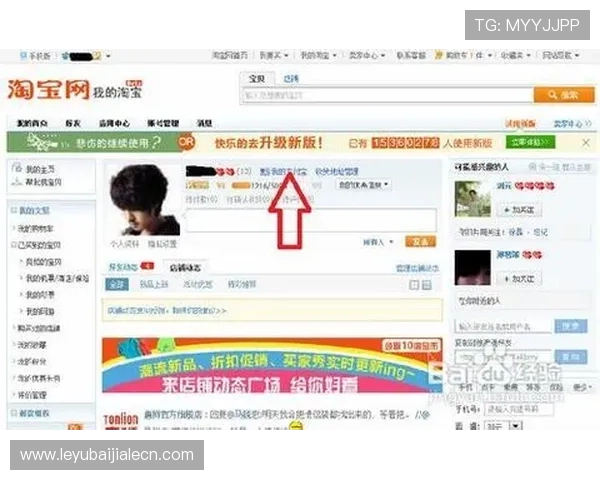Click the orange OR circle in the banner
Screen dimensions: 600x480
tap(187, 142)
